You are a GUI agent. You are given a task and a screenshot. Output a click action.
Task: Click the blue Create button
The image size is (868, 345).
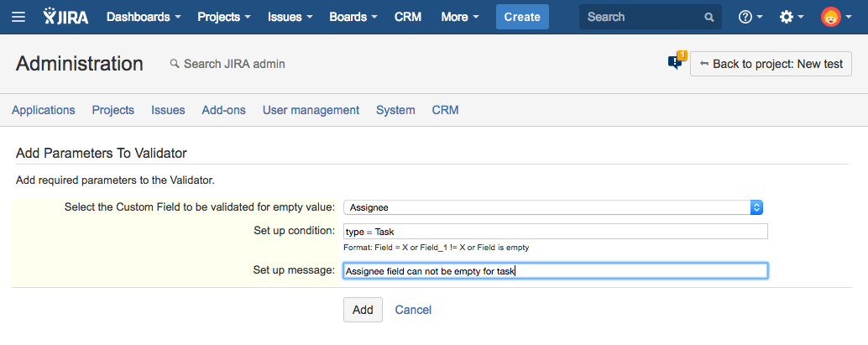(x=522, y=17)
